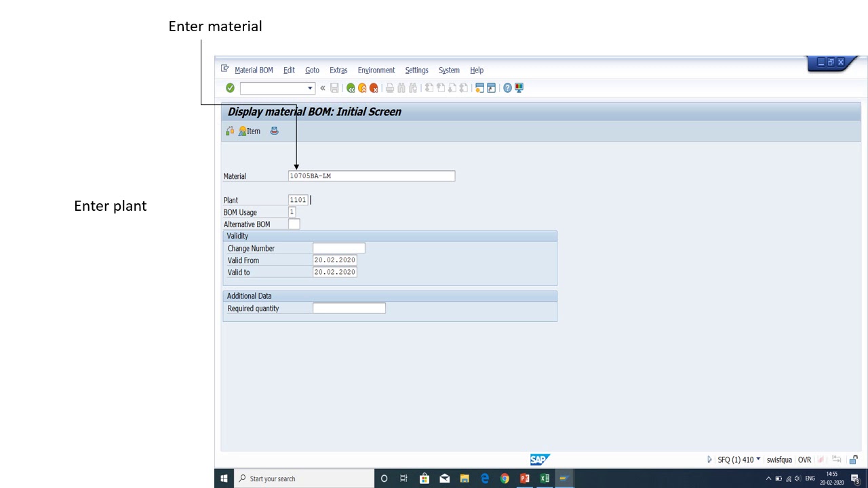Click the Next Page icon

(452, 88)
